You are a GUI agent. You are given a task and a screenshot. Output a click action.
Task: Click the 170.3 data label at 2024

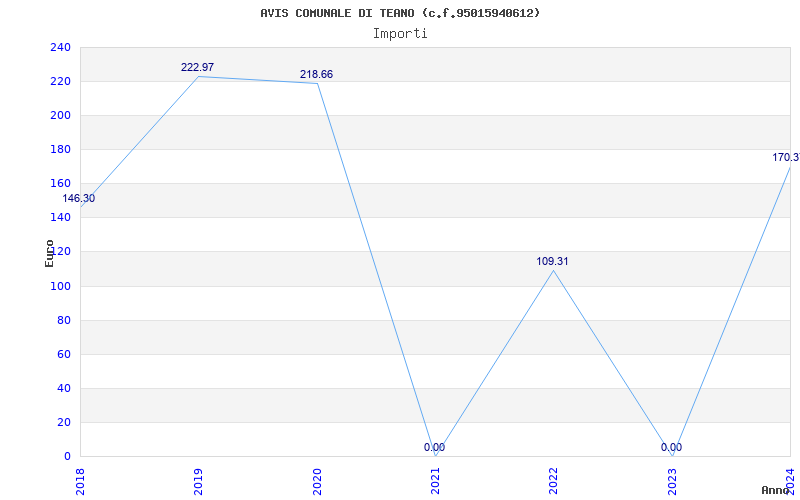click(786, 158)
